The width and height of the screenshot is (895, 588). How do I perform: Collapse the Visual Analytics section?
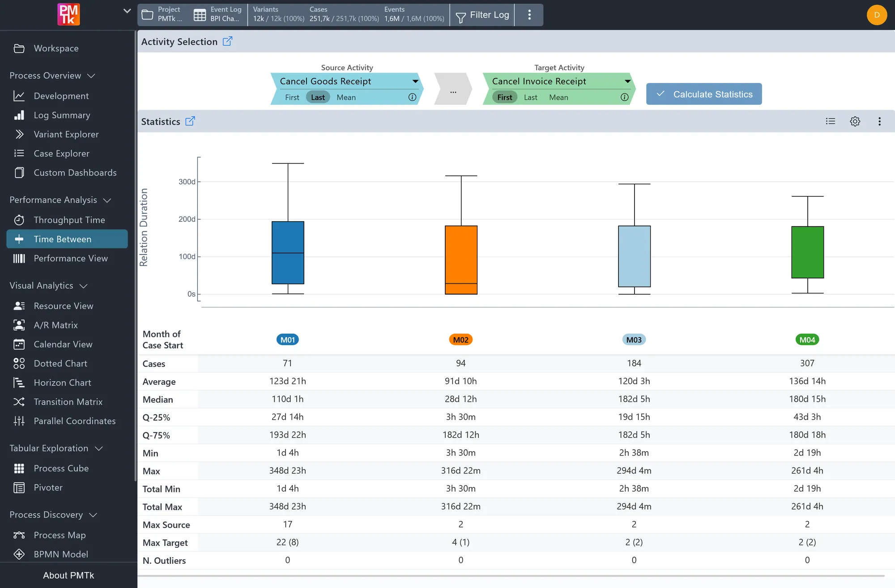48,285
